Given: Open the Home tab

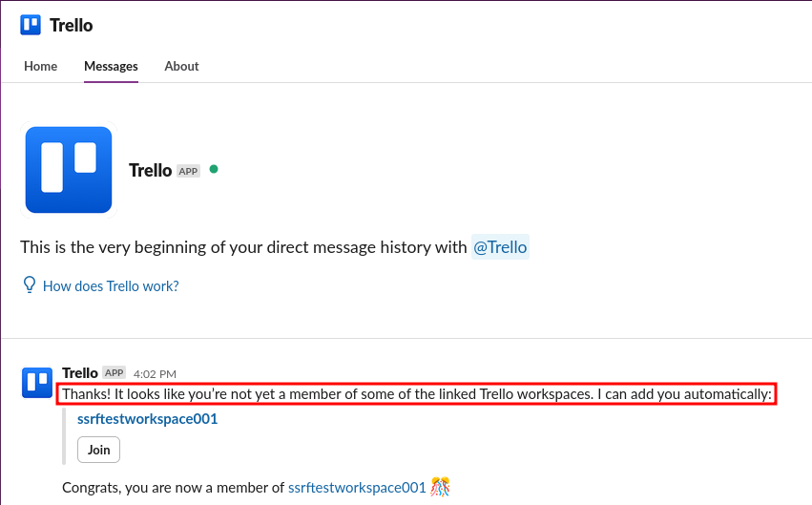Looking at the screenshot, I should tap(40, 66).
